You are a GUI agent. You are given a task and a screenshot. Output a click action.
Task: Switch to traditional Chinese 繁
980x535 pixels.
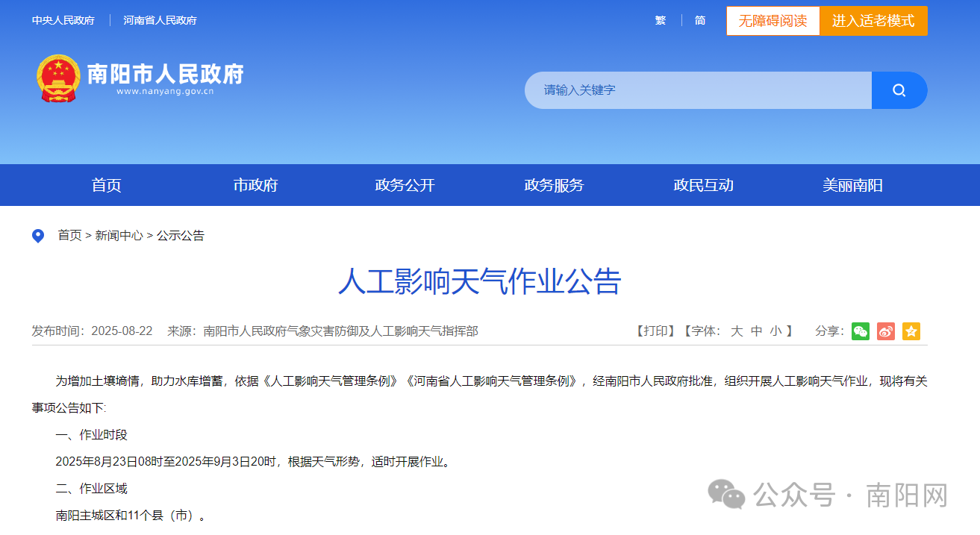pos(661,20)
